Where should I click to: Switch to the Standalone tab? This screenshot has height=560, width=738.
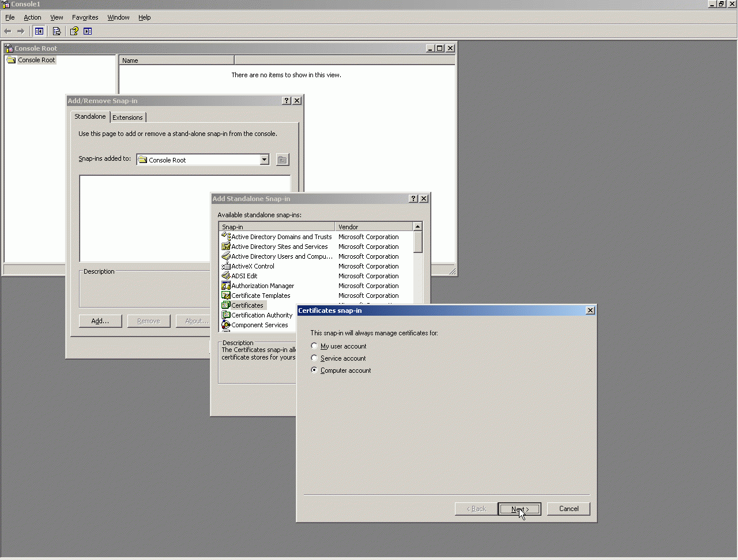point(90,116)
